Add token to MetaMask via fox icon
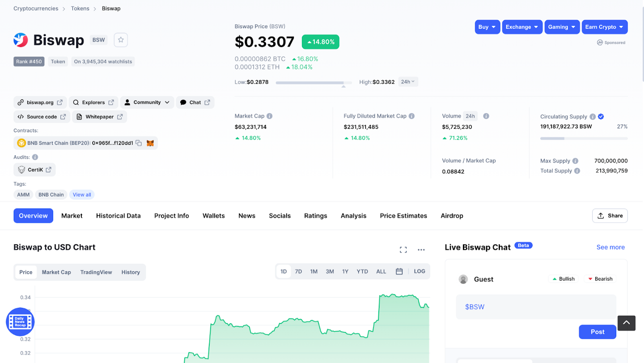 pos(151,143)
